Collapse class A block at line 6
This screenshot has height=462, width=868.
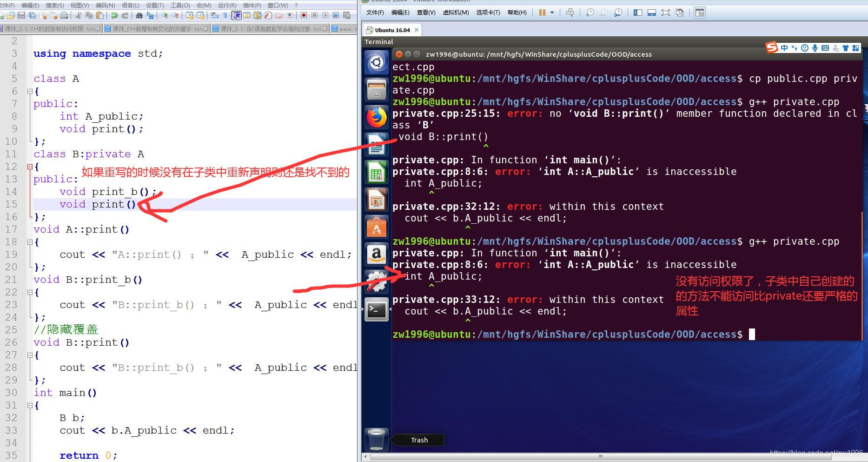(30, 91)
